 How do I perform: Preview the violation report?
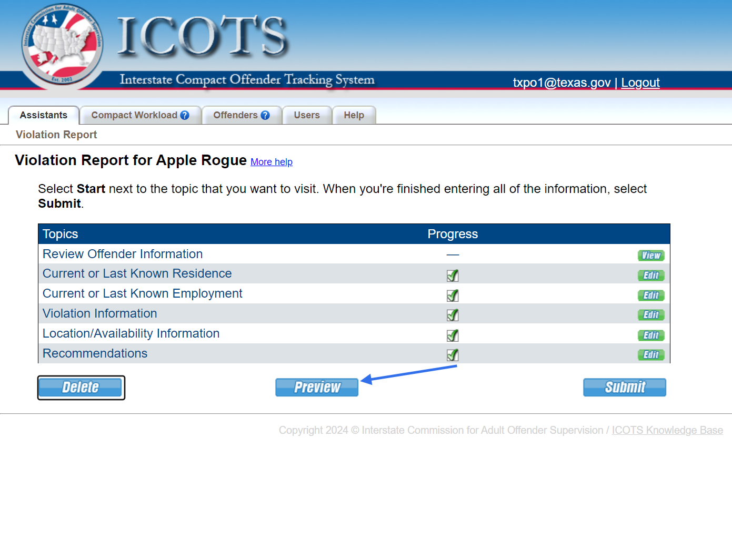click(317, 388)
